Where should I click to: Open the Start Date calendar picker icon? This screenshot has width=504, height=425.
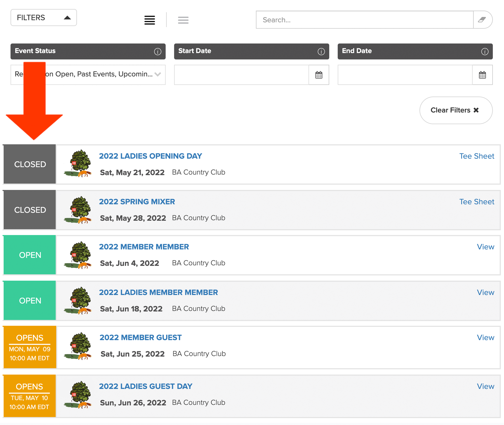(x=319, y=75)
